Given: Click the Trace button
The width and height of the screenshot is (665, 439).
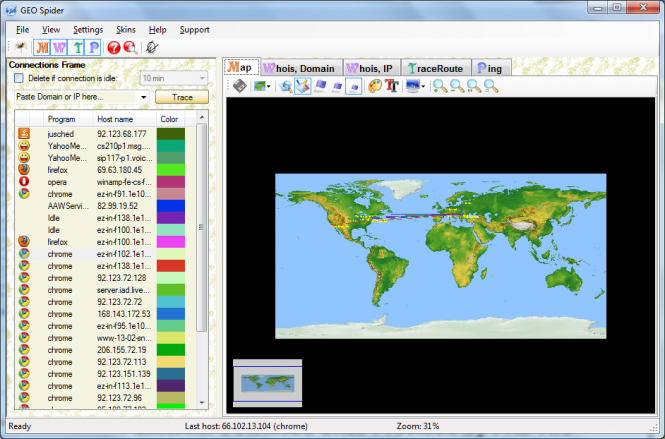Looking at the screenshot, I should (182, 97).
